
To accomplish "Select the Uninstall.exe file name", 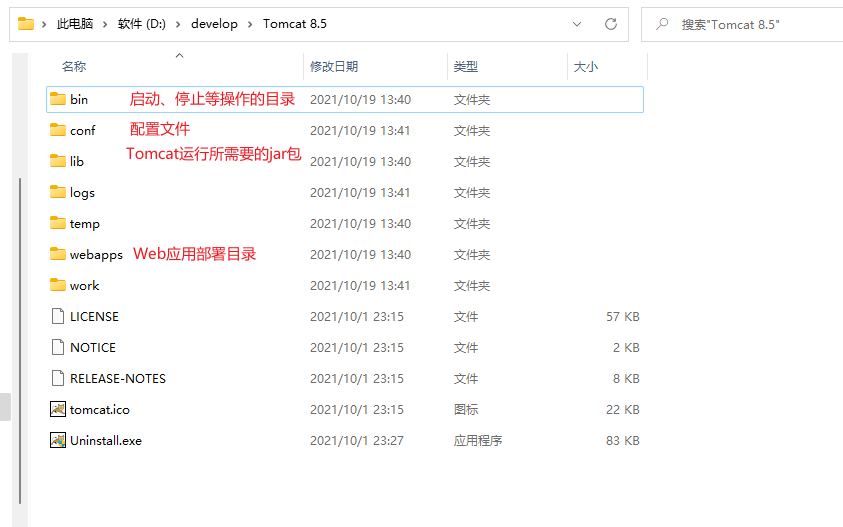I will [106, 441].
